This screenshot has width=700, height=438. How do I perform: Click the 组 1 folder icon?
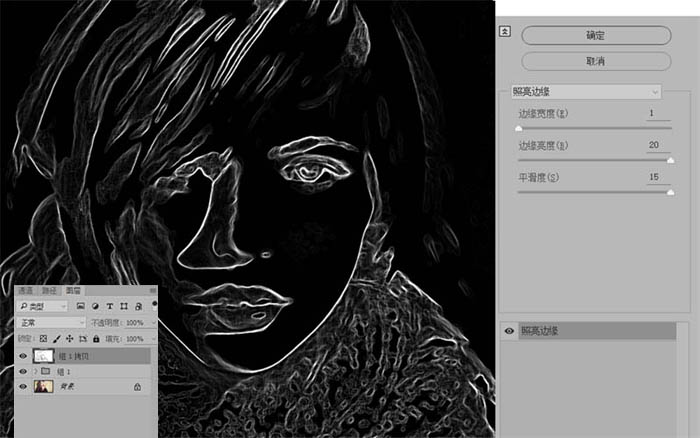(x=46, y=371)
